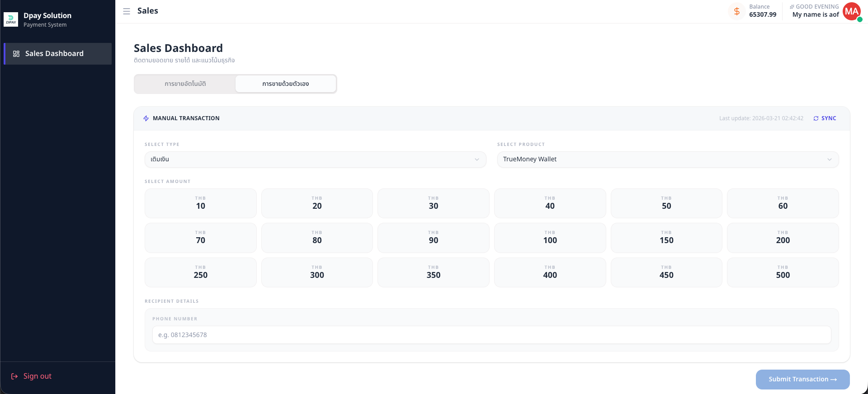The image size is (868, 394).
Task: Click the Sales Dashboard grid icon
Action: [x=16, y=54]
